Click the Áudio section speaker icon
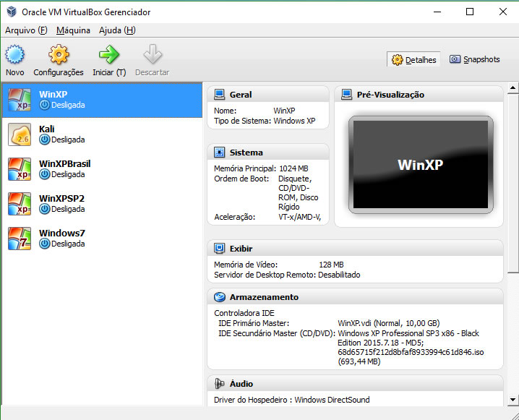519x420 pixels. [219, 384]
